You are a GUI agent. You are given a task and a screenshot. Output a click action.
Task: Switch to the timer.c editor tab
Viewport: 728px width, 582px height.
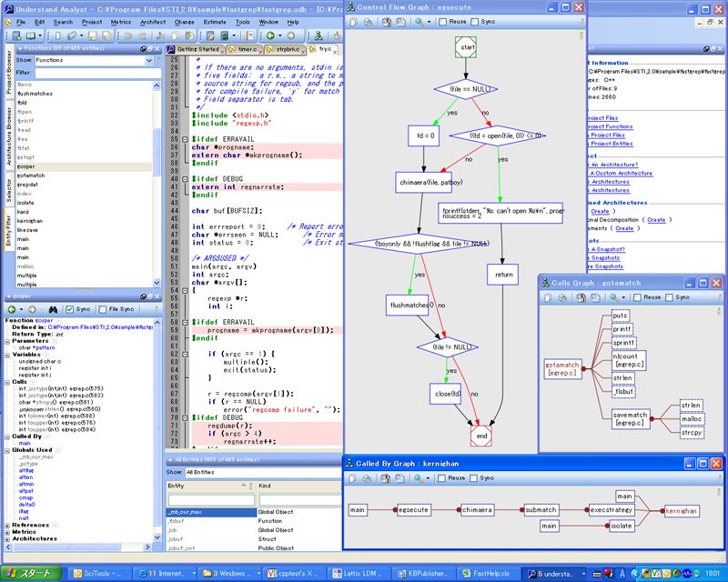pos(245,49)
